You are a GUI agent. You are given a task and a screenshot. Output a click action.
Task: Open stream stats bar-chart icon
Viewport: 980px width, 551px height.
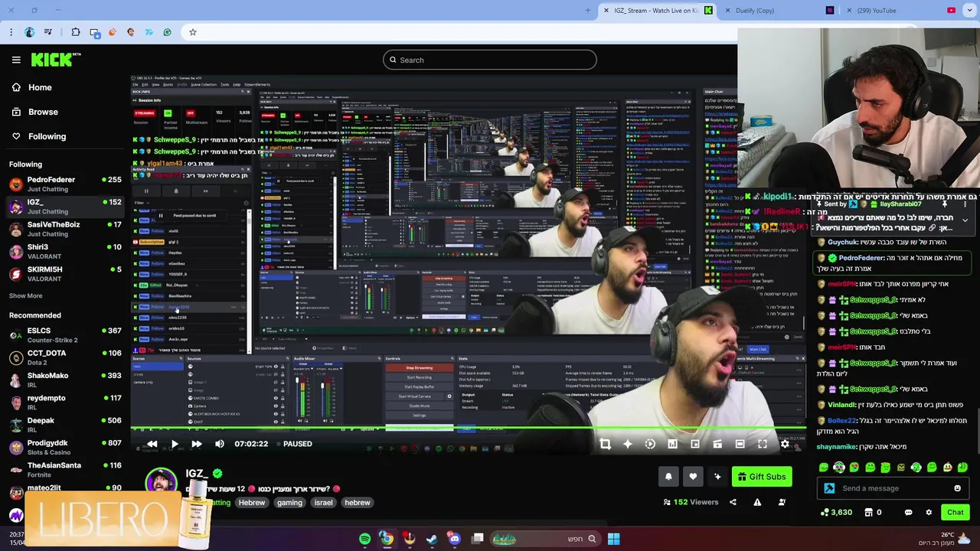(x=672, y=444)
